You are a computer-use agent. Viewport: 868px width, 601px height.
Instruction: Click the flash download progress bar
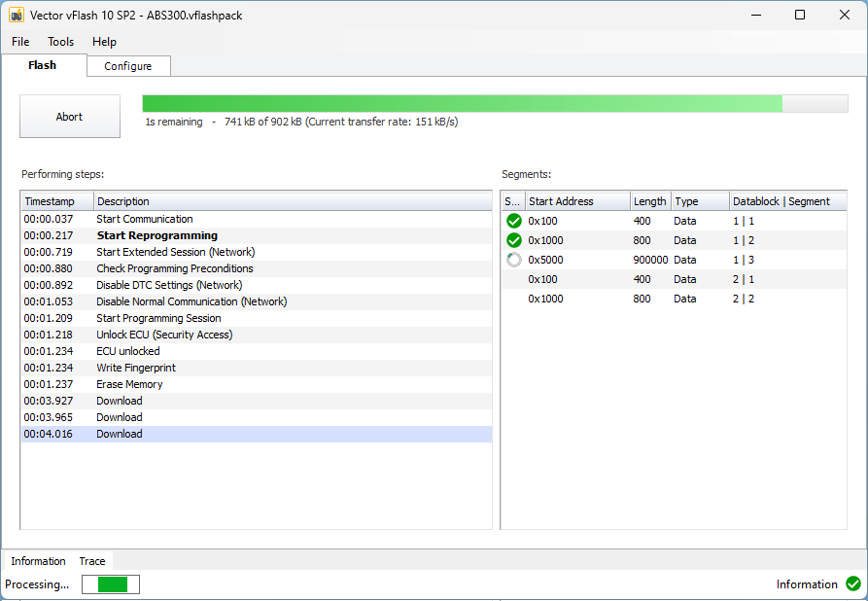tap(495, 104)
